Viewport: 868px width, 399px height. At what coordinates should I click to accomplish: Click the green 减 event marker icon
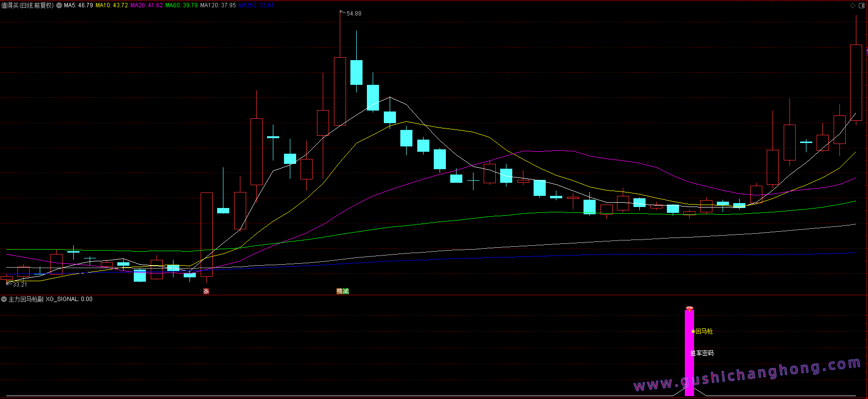tap(346, 291)
